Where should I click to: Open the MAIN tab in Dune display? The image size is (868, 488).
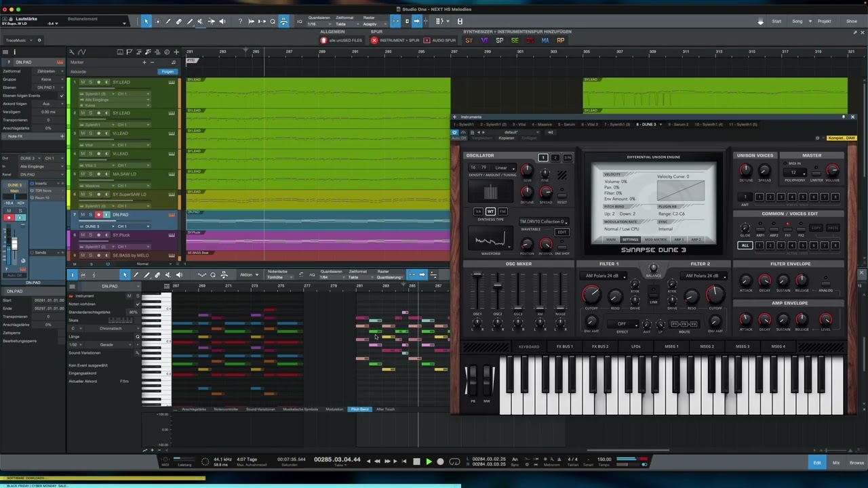611,239
